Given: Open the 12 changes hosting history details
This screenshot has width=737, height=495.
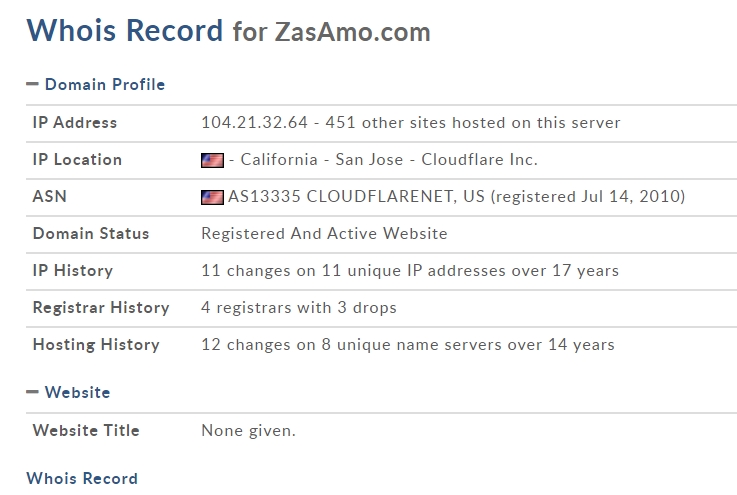Looking at the screenshot, I should [407, 345].
